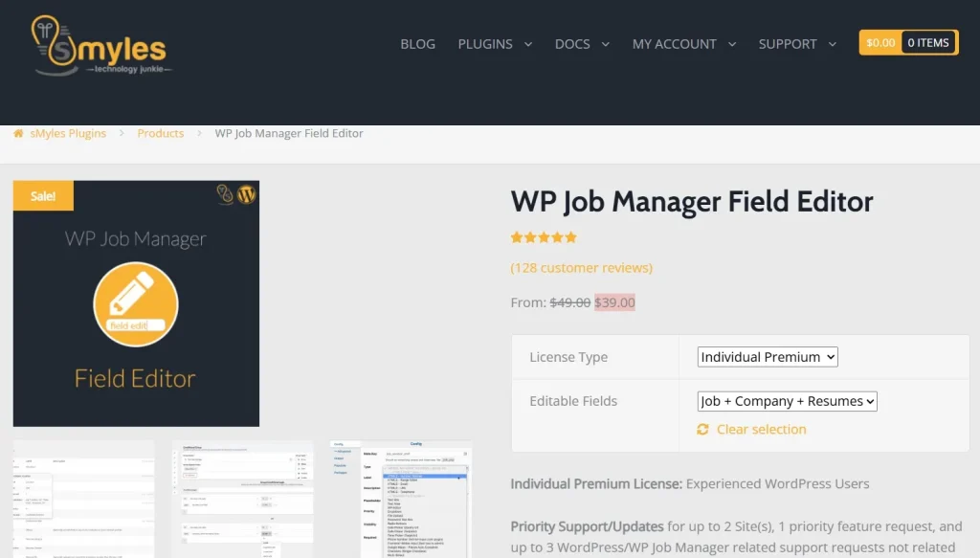Click the home icon in breadcrumb
The width and height of the screenshot is (980, 558).
[18, 134]
